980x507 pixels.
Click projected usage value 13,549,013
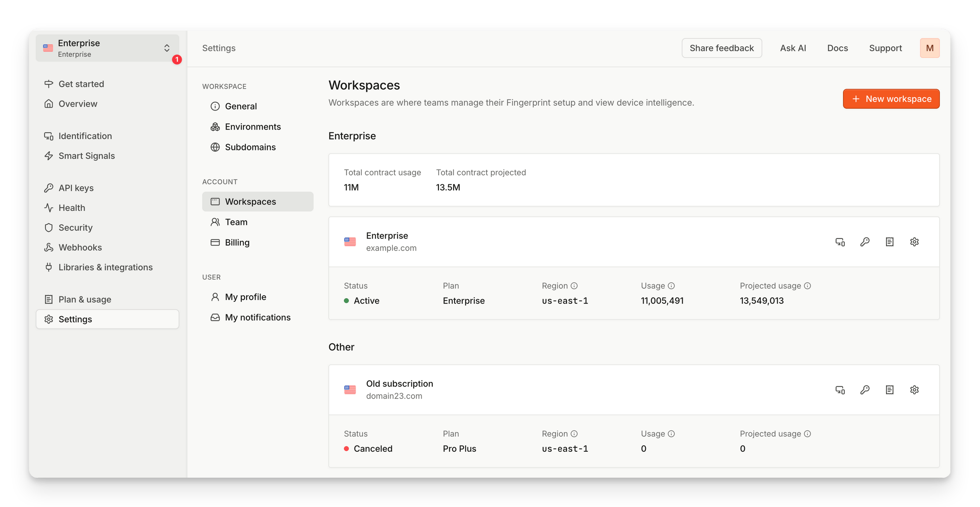point(762,301)
